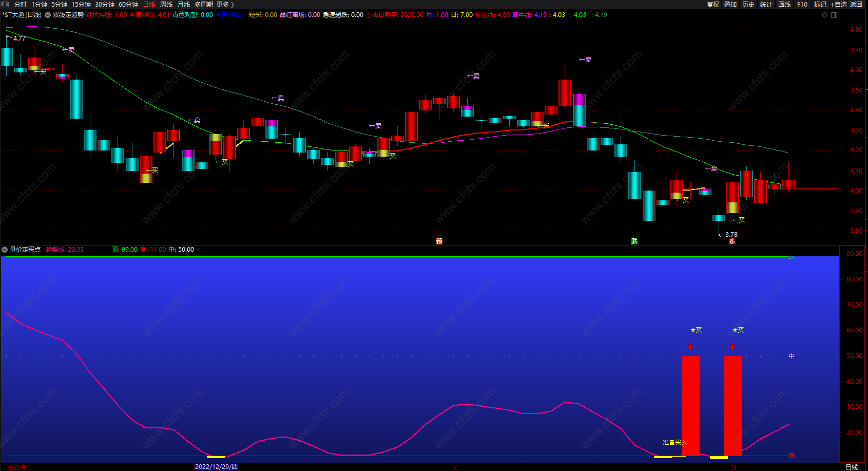Image resolution: width=868 pixels, height=471 pixels.
Task: Click the 短买: 0.00 indicator value
Action: 263,15
